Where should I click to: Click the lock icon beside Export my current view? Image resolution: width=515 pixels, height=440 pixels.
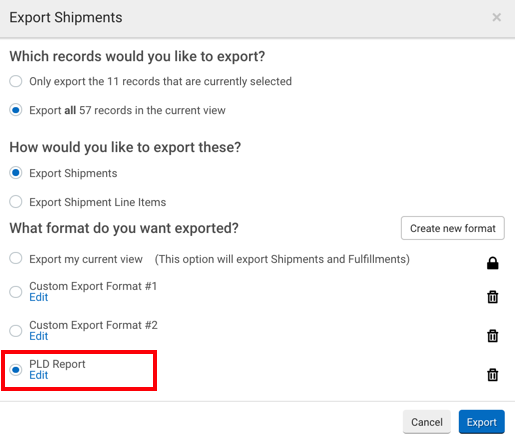pyautogui.click(x=492, y=263)
